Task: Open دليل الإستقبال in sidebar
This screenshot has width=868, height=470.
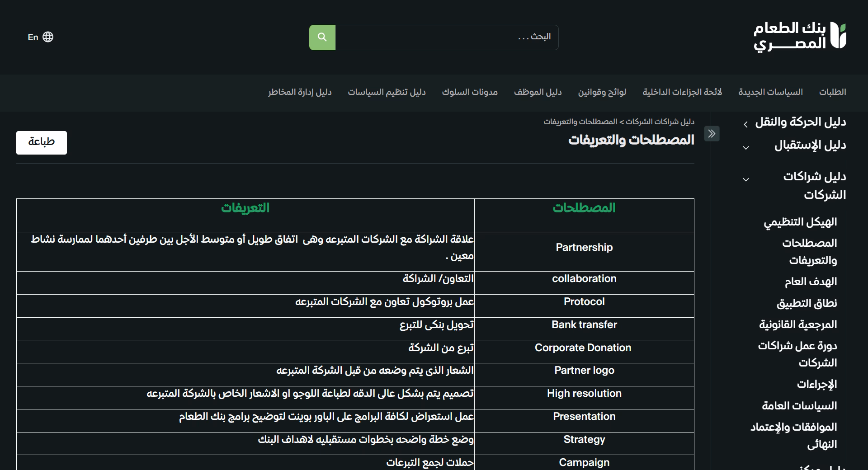Action: click(x=810, y=146)
